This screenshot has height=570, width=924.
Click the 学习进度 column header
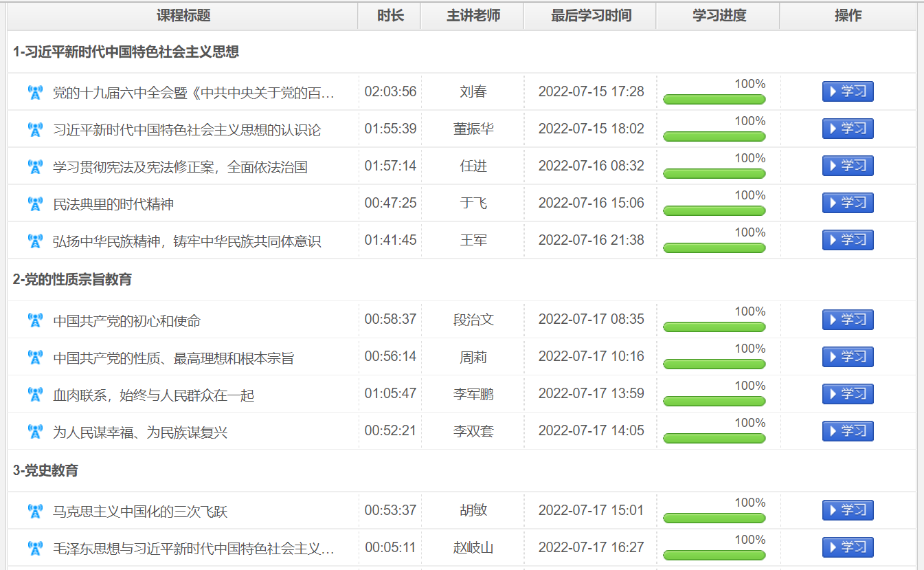click(x=719, y=16)
